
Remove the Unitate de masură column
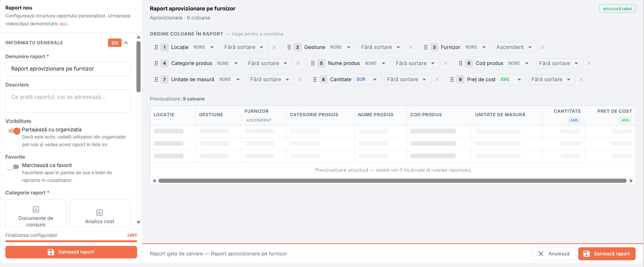pos(300,79)
